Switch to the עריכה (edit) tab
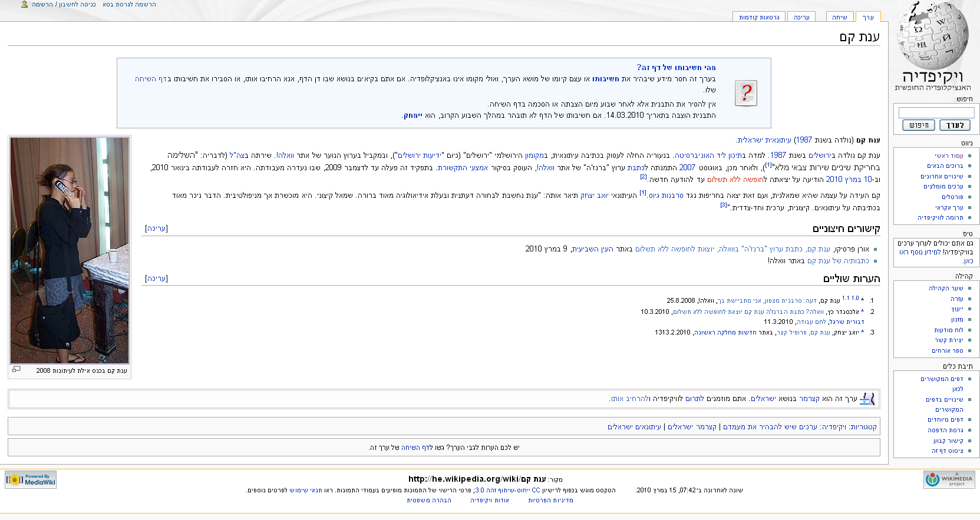Viewport: 980px width, 520px height. (x=801, y=18)
